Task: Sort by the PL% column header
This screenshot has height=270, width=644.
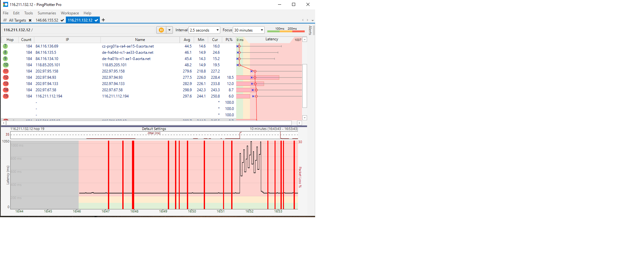Action: tap(229, 40)
